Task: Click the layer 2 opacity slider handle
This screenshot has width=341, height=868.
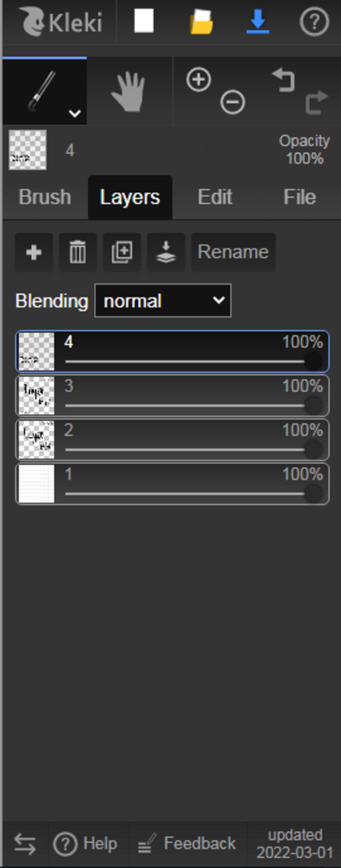Action: [313, 450]
